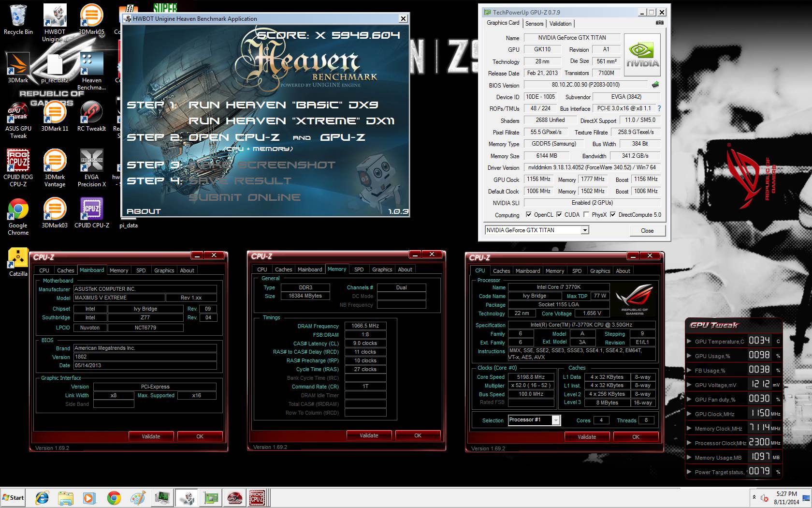Click OK in memory CPU-Z window
Viewport: 812px width, 508px height.
(418, 435)
